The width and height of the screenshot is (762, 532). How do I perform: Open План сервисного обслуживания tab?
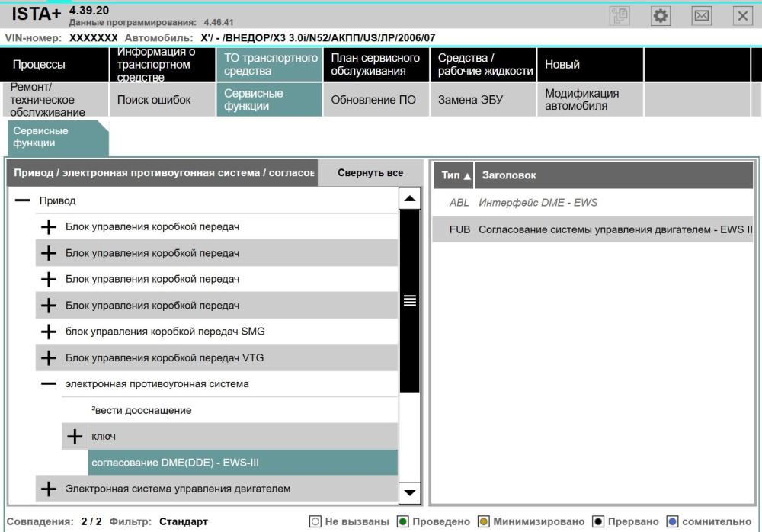pos(376,64)
